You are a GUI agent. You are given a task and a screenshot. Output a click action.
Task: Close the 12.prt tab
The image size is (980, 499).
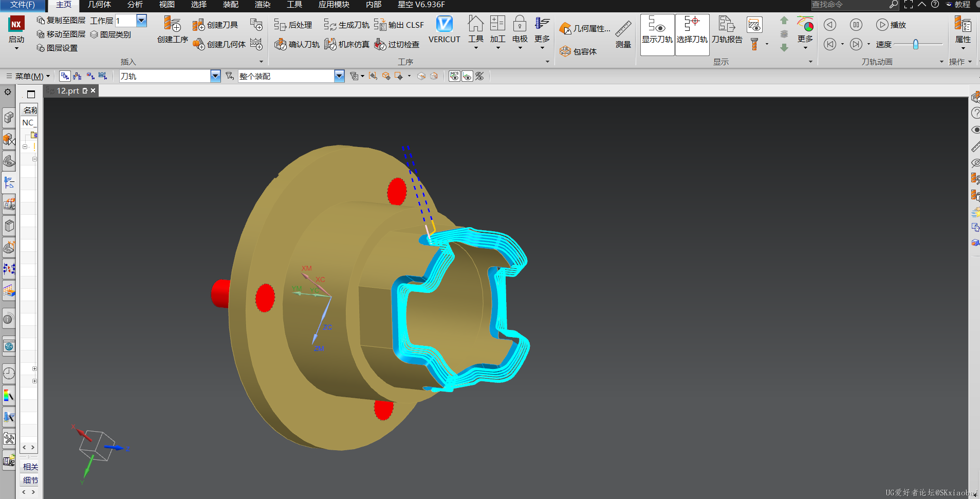pyautogui.click(x=93, y=90)
